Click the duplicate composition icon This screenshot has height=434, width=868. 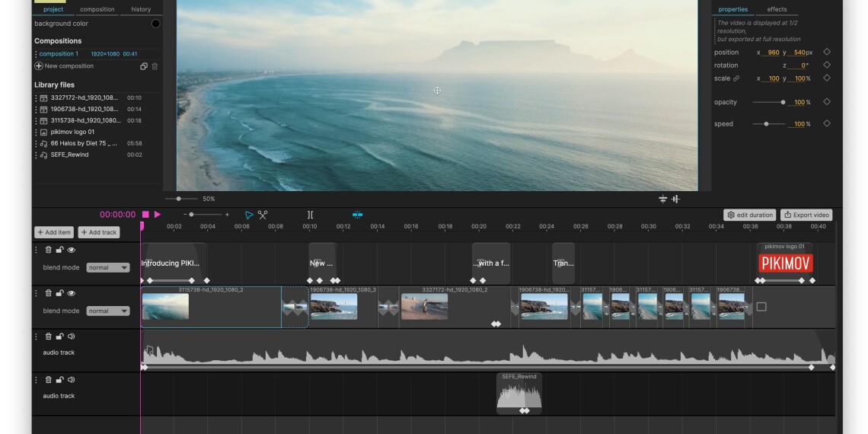tap(143, 66)
